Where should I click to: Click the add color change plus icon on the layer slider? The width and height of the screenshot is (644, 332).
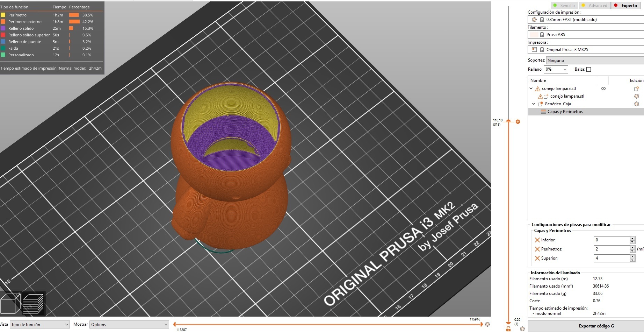518,122
